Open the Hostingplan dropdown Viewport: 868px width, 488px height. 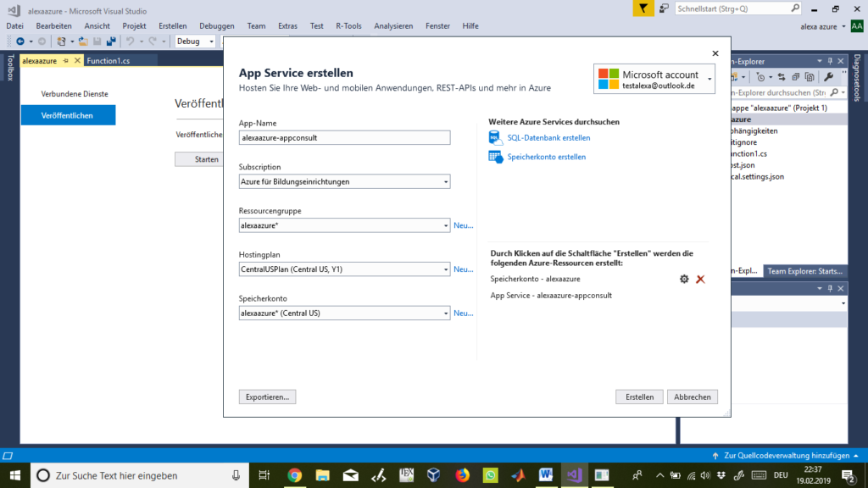[x=446, y=269]
